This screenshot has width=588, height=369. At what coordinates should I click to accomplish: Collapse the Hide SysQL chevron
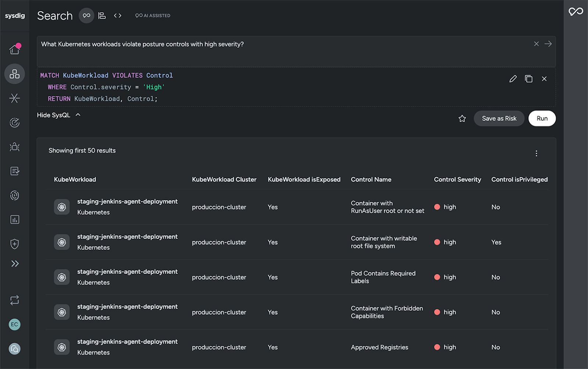coord(78,115)
